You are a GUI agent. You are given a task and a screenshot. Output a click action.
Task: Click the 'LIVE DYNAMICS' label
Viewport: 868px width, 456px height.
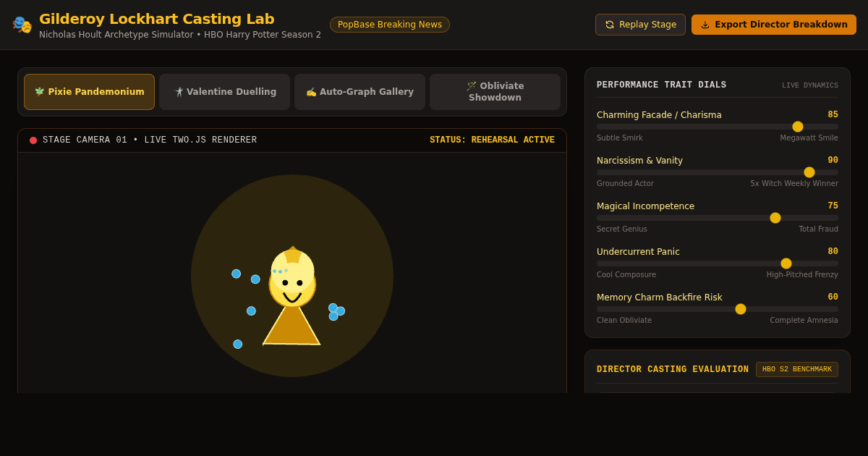tap(810, 85)
